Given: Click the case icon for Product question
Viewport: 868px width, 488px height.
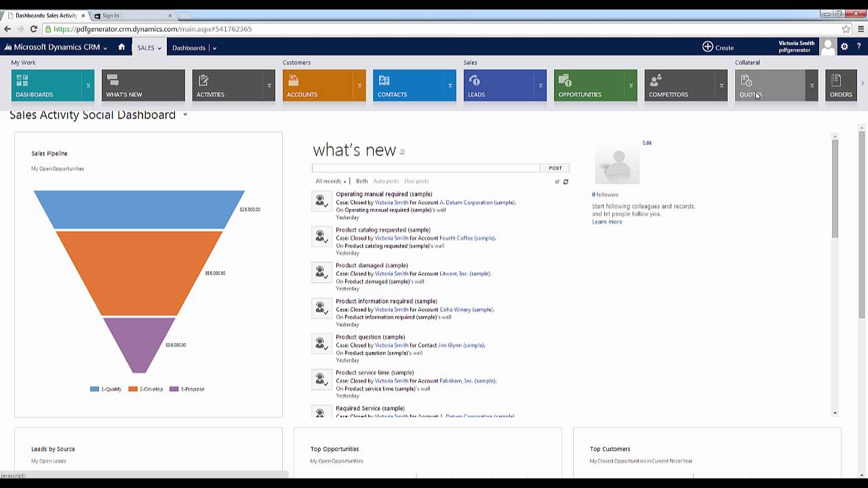Looking at the screenshot, I should (x=321, y=344).
